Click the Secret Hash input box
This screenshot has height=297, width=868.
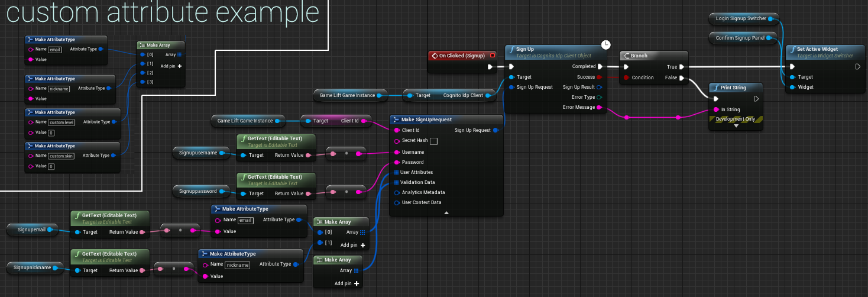pos(433,141)
